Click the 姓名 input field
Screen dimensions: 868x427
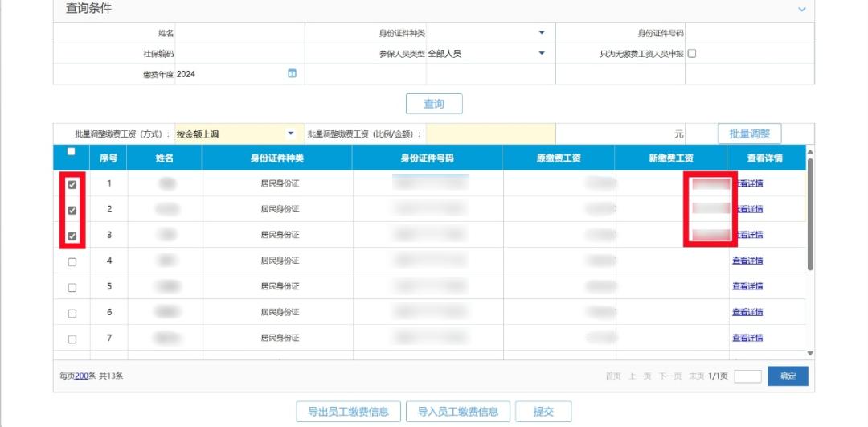[240, 33]
